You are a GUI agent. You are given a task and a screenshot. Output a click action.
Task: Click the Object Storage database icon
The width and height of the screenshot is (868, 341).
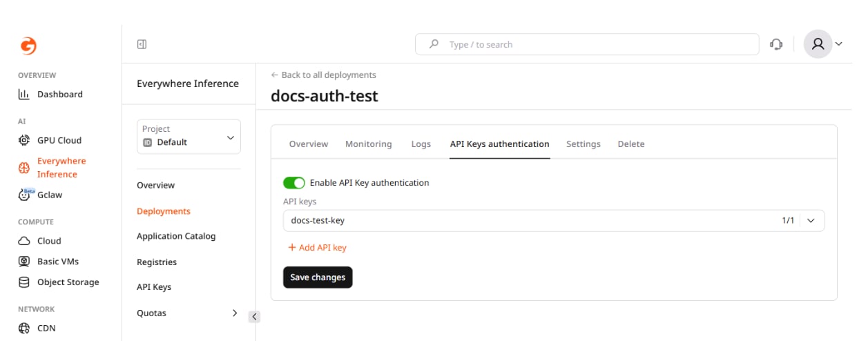(x=24, y=282)
